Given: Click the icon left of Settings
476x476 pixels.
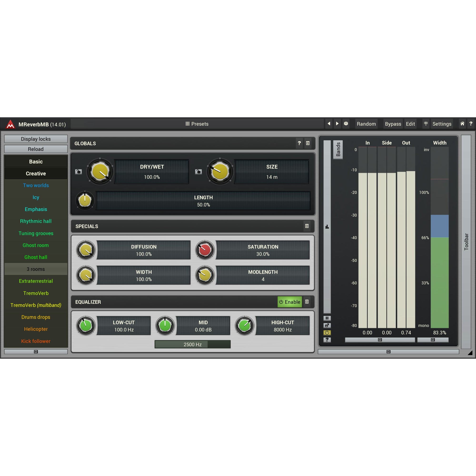Looking at the screenshot, I should [x=426, y=124].
